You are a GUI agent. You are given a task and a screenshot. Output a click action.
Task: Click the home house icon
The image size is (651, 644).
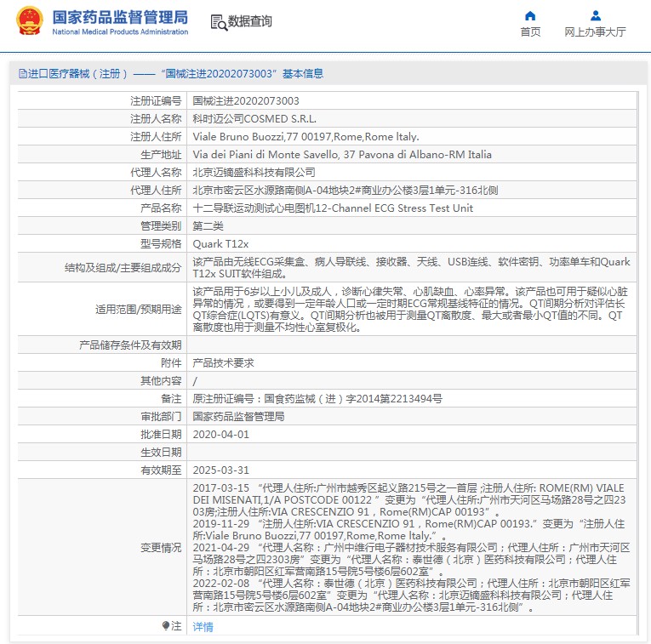[530, 16]
